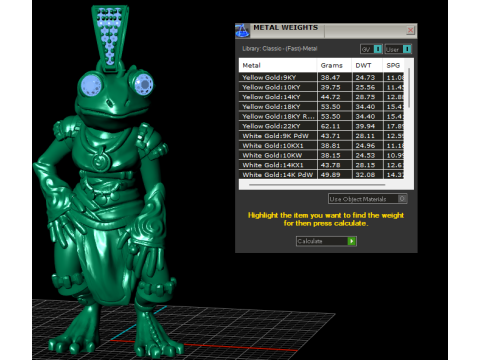480x360 pixels.
Task: Toggle the User library switch
Action: [x=398, y=49]
